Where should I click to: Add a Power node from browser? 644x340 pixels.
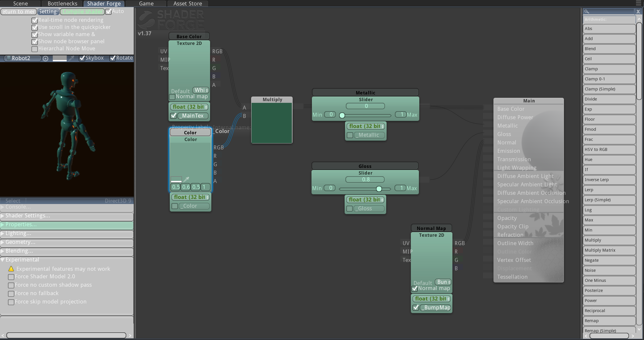[609, 301]
